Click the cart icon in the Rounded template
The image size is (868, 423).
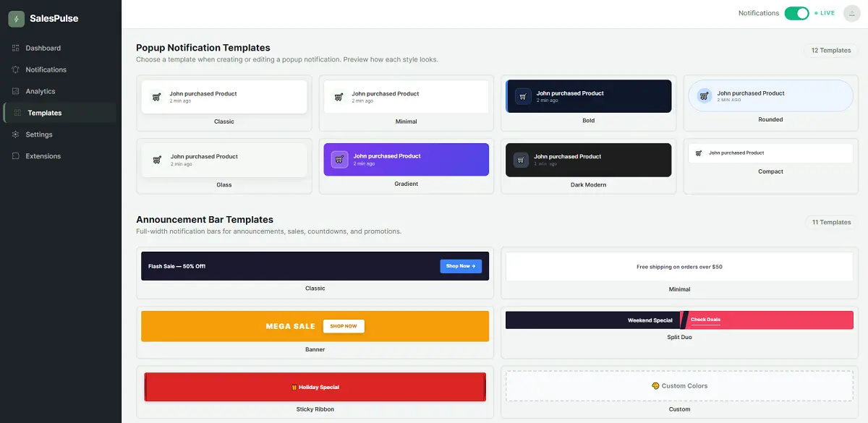[705, 95]
